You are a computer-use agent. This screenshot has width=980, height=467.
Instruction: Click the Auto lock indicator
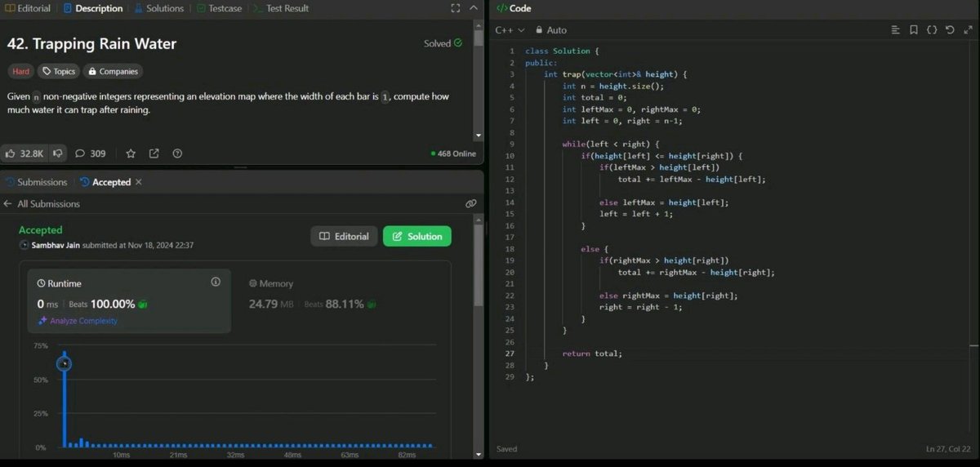tap(550, 30)
